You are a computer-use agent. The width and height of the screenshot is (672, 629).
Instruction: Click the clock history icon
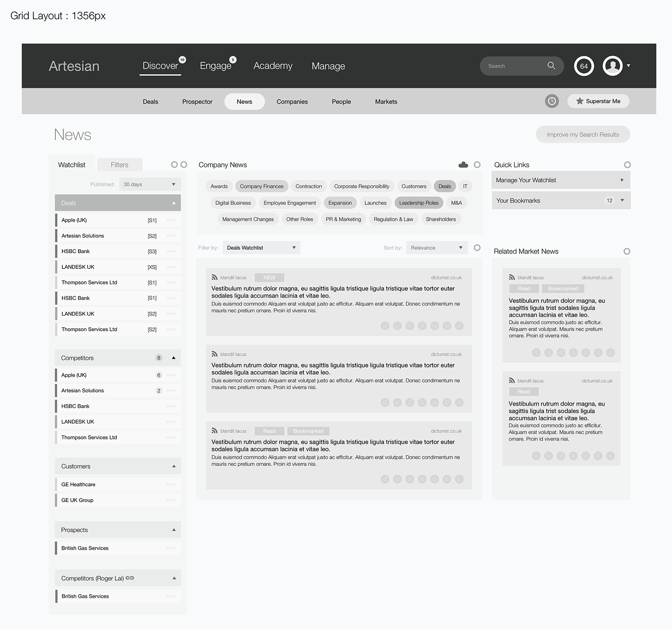552,101
